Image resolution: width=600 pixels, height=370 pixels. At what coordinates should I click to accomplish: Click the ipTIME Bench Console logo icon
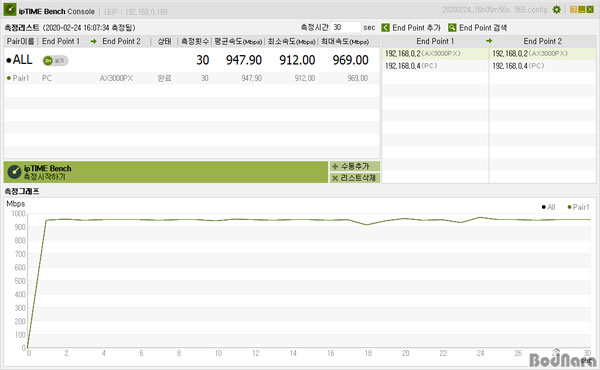pos(10,10)
